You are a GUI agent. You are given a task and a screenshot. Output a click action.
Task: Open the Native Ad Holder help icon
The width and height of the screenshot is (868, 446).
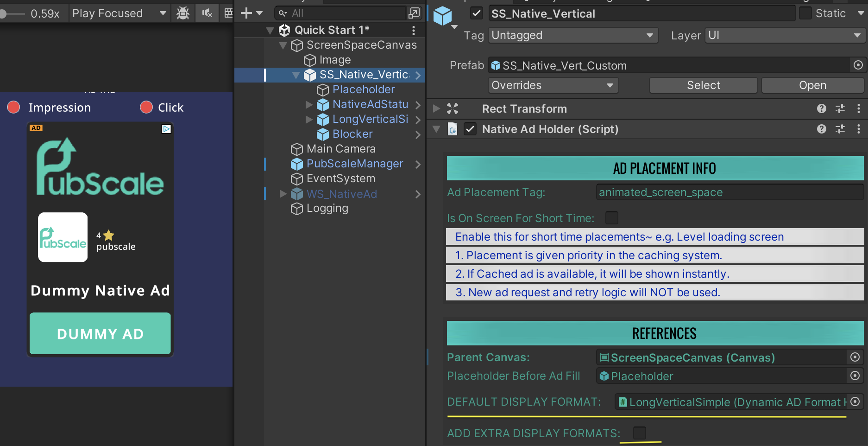[x=821, y=129]
